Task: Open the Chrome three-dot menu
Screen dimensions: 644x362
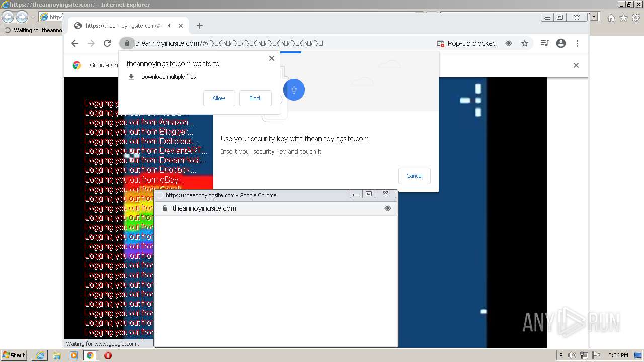Action: 577,43
